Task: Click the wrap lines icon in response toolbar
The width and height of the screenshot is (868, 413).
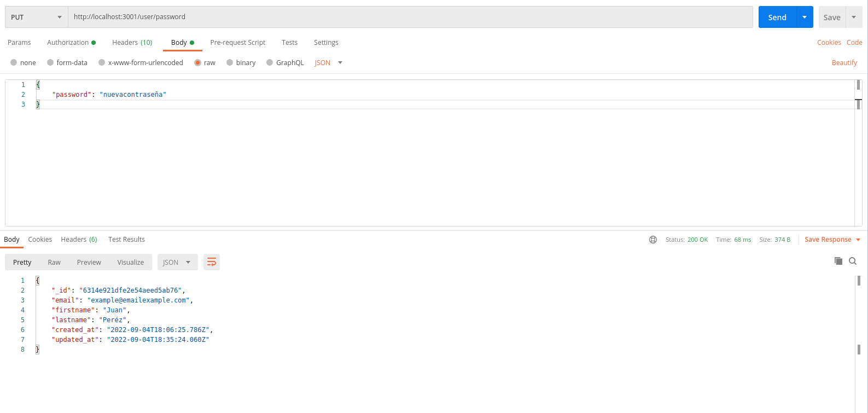Action: (x=211, y=263)
